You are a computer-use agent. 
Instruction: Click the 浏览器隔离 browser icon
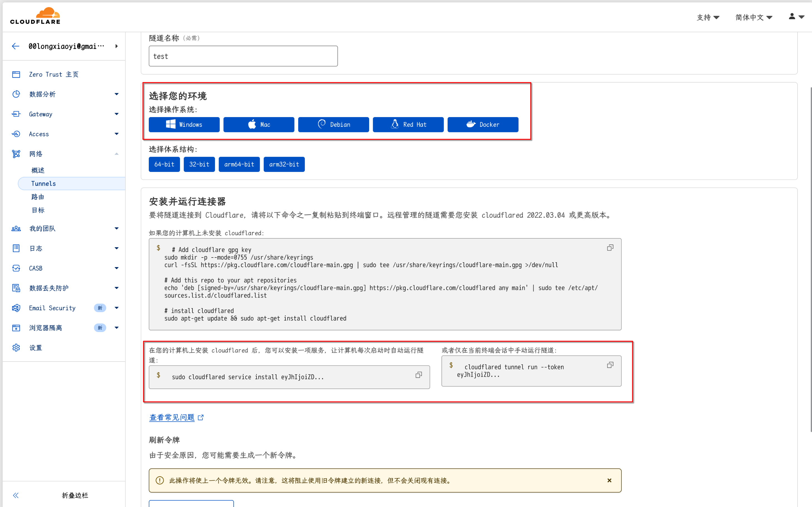pyautogui.click(x=16, y=328)
